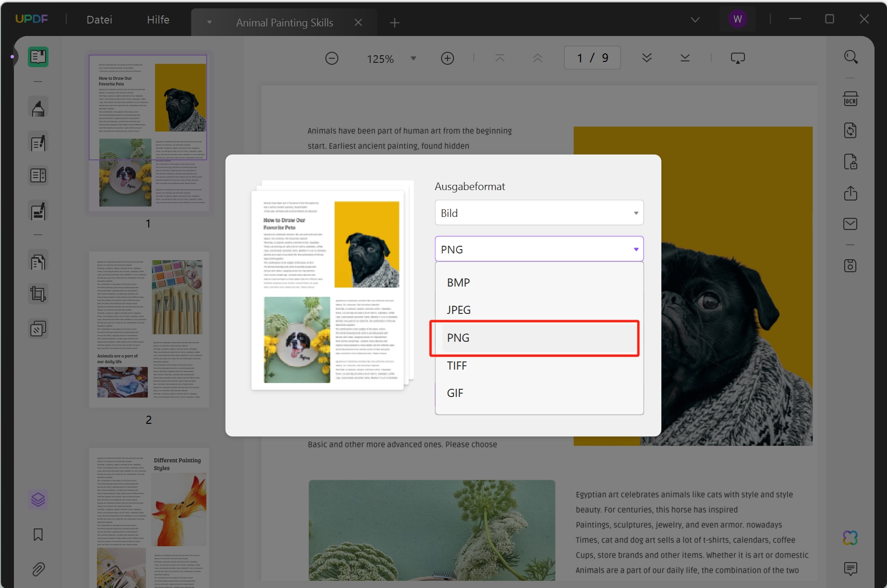Switch to the Animal Painting Skills tab

[284, 22]
